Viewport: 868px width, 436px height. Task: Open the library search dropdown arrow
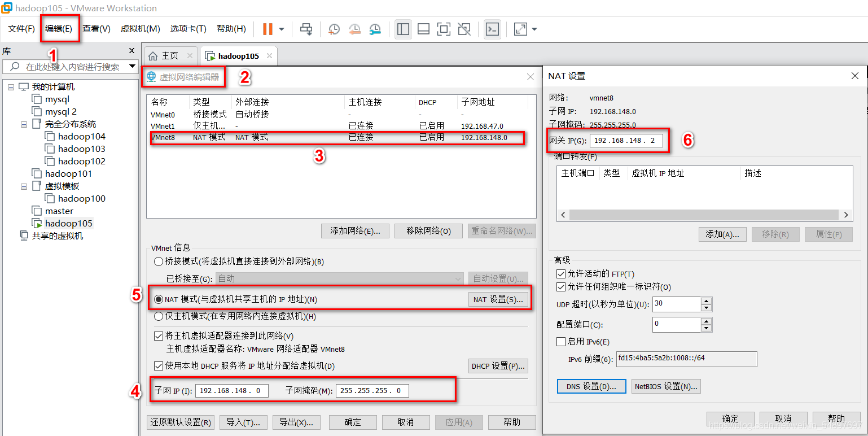[x=132, y=66]
